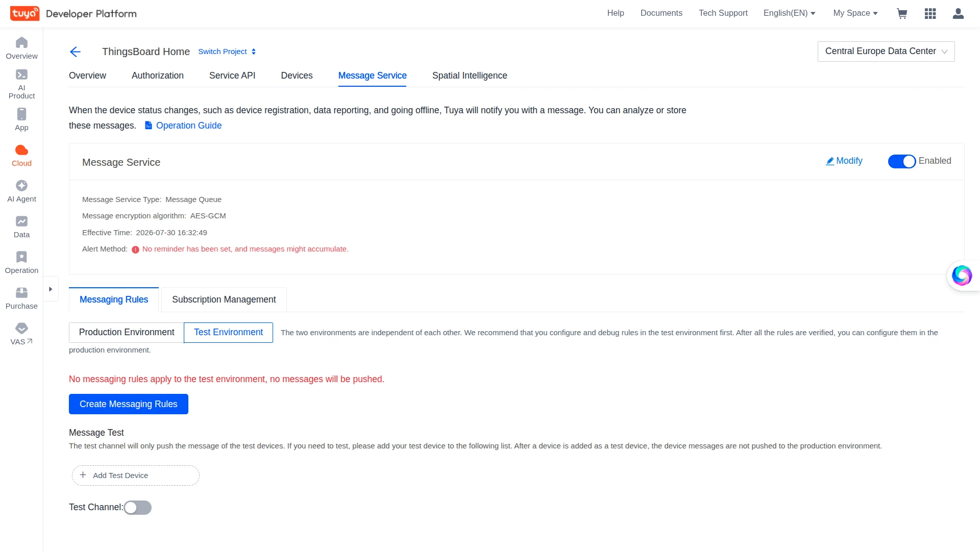
Task: Open the Operation Guide link
Action: [189, 126]
